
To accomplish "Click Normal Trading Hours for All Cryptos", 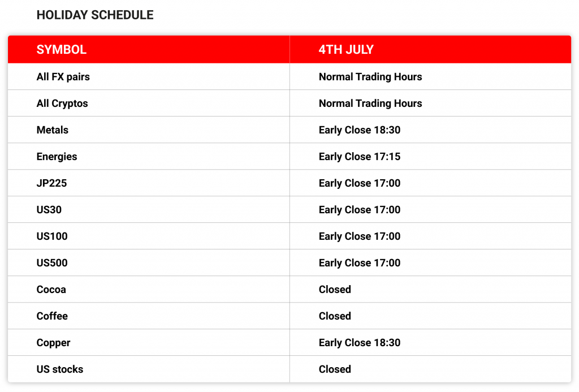I will 370,104.
